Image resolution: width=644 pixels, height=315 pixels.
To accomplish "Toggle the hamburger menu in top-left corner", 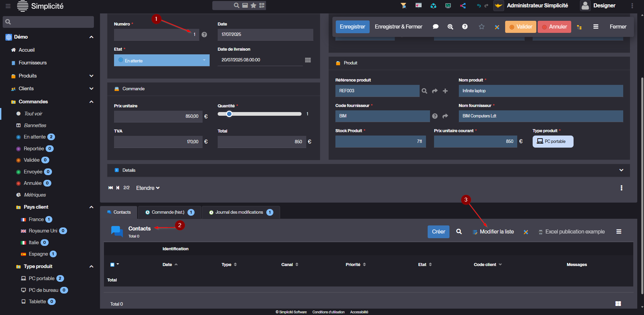I will (8, 6).
